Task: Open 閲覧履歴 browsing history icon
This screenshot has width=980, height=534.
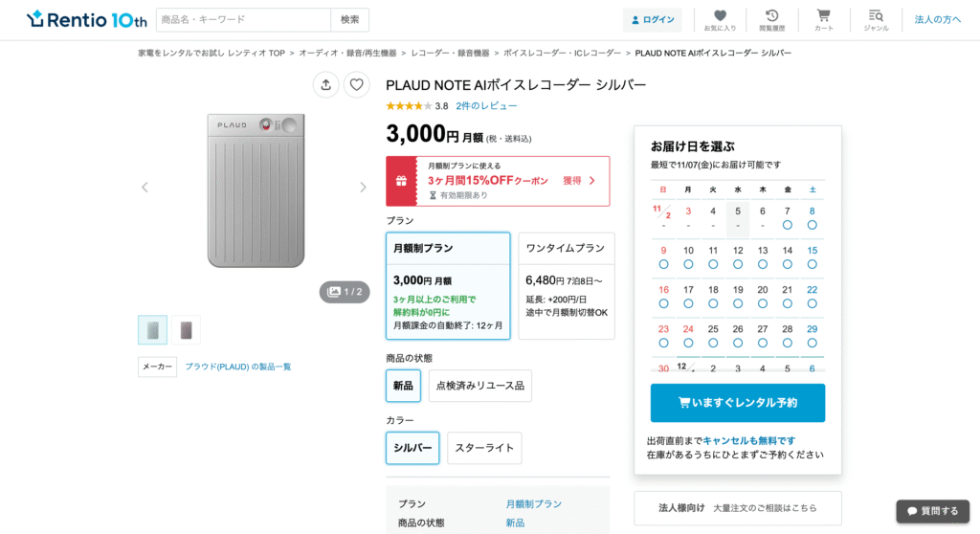Action: [771, 19]
